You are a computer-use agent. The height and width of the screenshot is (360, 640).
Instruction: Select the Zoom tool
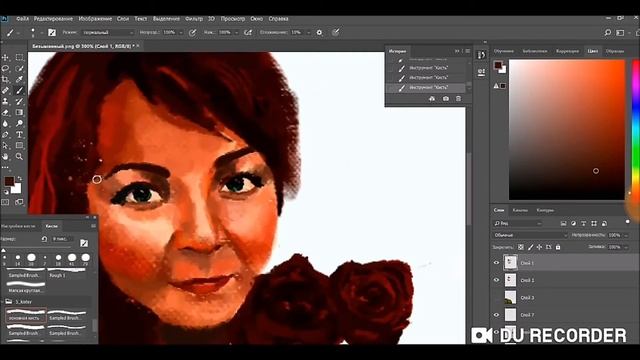[19, 156]
